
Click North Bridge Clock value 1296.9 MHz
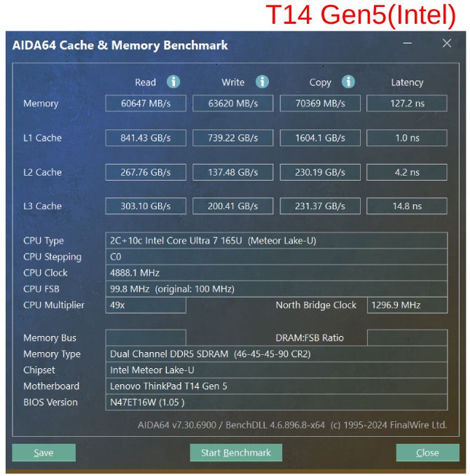click(x=407, y=305)
